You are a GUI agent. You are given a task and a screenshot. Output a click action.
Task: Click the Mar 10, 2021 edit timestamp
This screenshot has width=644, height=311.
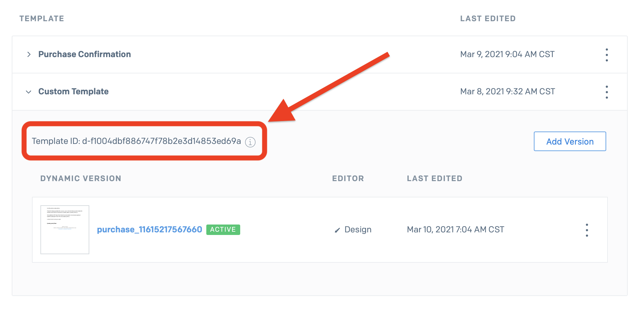(455, 229)
